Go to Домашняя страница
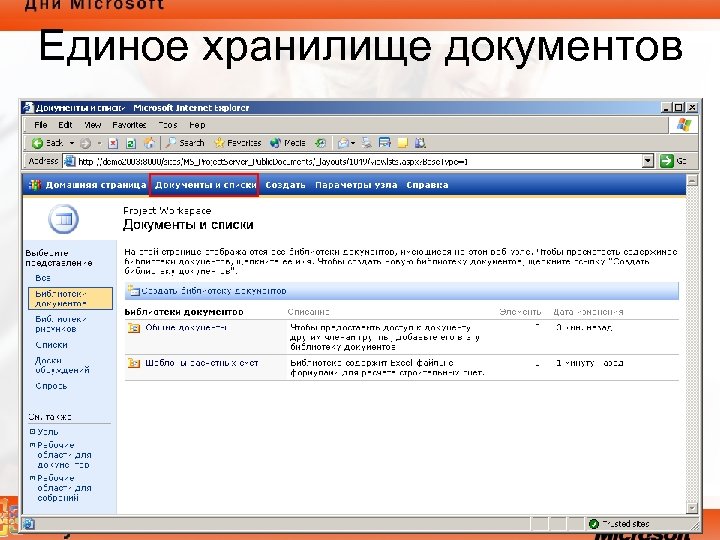This screenshot has height=540, width=720. pos(96,185)
